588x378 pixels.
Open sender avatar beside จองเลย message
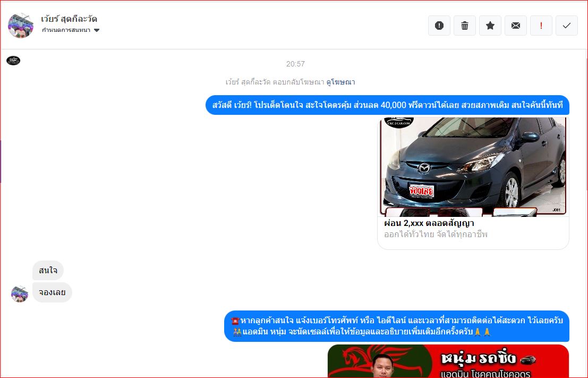click(20, 294)
